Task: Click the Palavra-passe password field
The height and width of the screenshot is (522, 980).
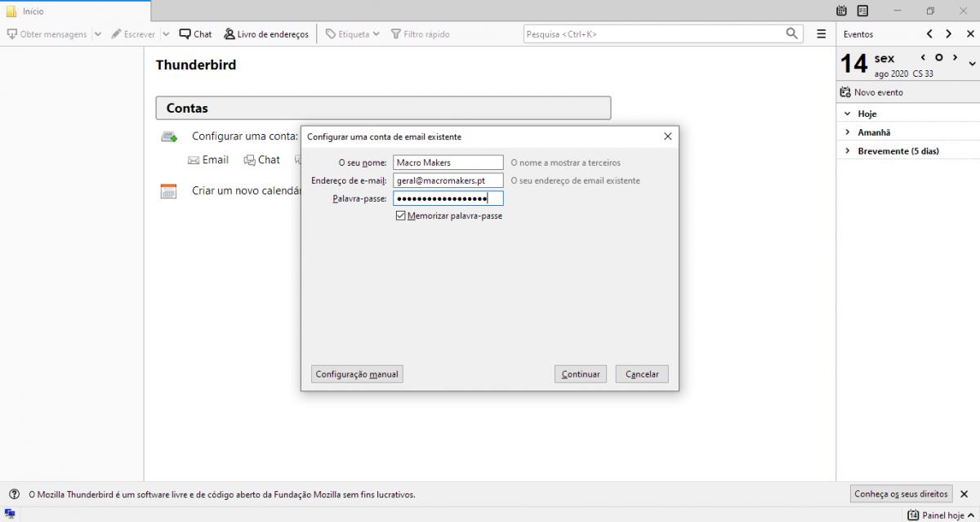Action: tap(448, 199)
